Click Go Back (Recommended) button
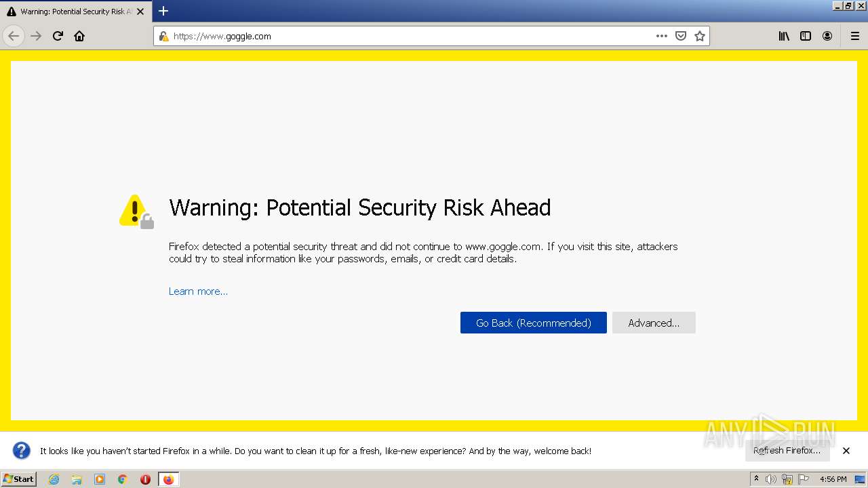Viewport: 868px width, 488px height. [x=534, y=323]
